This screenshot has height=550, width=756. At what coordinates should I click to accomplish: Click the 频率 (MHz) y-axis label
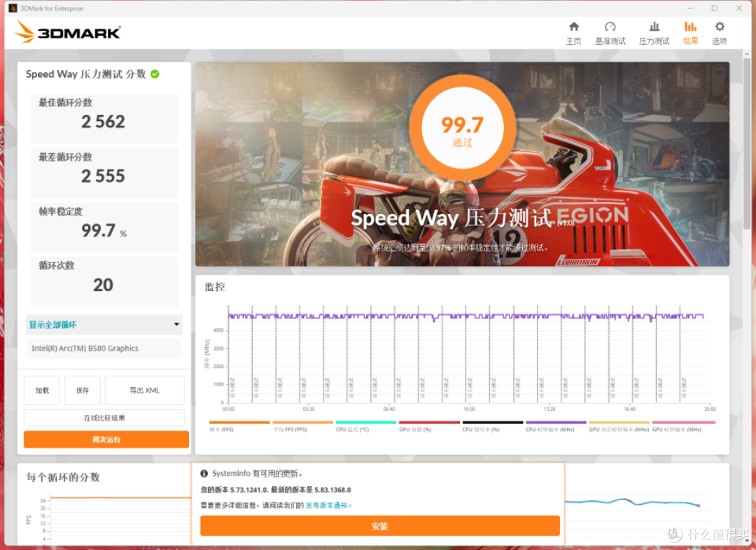pyautogui.click(x=206, y=354)
